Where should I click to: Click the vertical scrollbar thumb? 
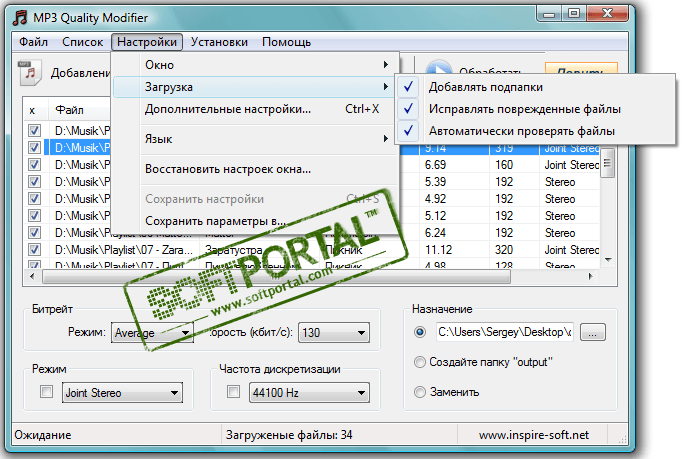pyautogui.click(x=608, y=162)
